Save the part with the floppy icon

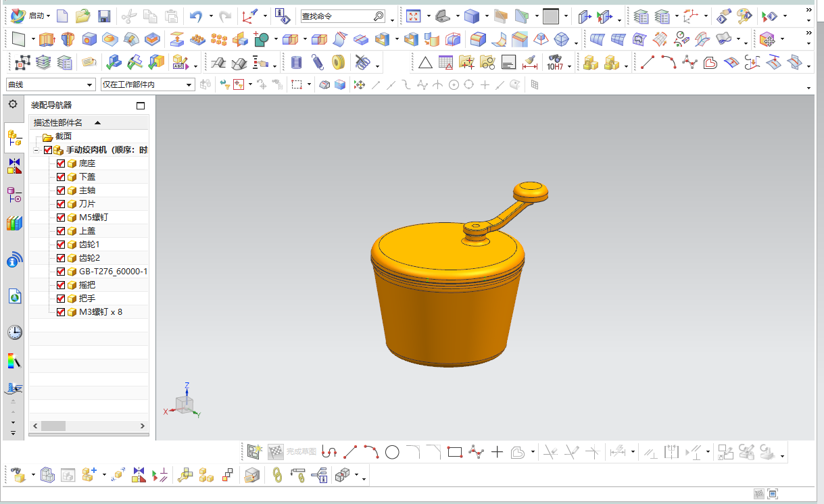[x=103, y=16]
